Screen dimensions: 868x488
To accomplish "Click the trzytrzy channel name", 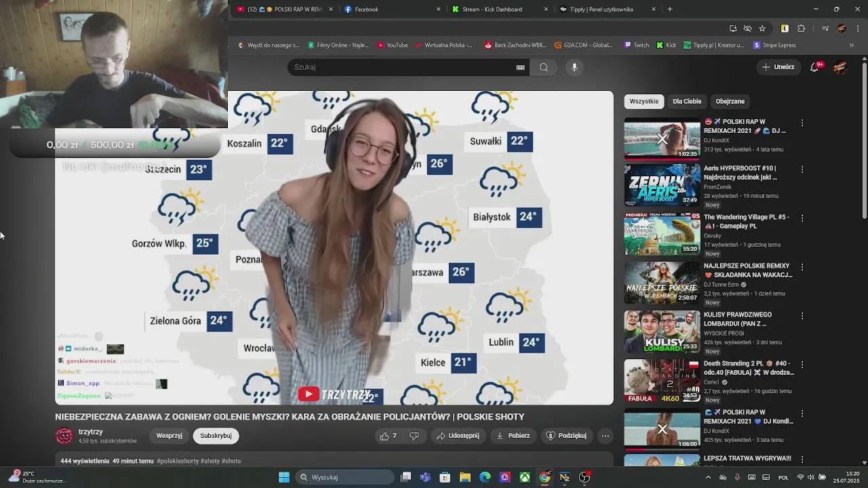I will pyautogui.click(x=90, y=432).
